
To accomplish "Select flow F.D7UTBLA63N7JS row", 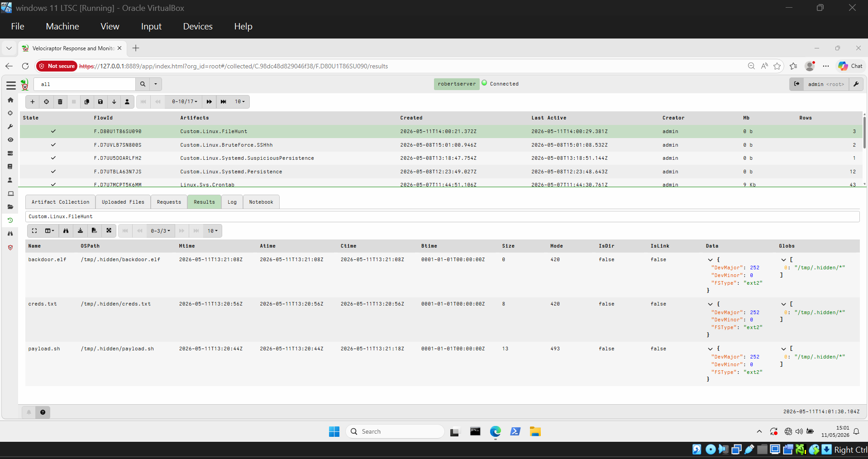I will (441, 172).
